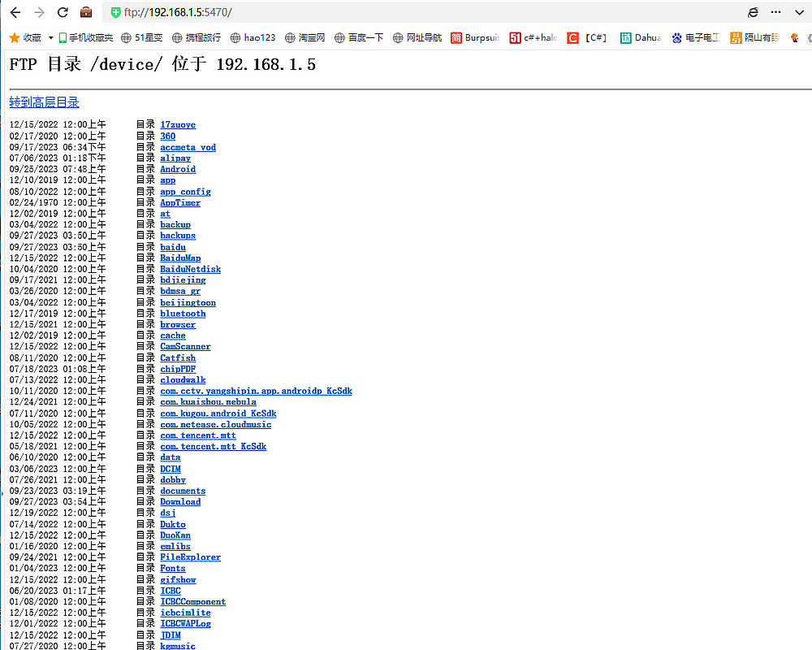Click the briefcase icon beside reload
The image size is (812, 650).
pos(86,12)
